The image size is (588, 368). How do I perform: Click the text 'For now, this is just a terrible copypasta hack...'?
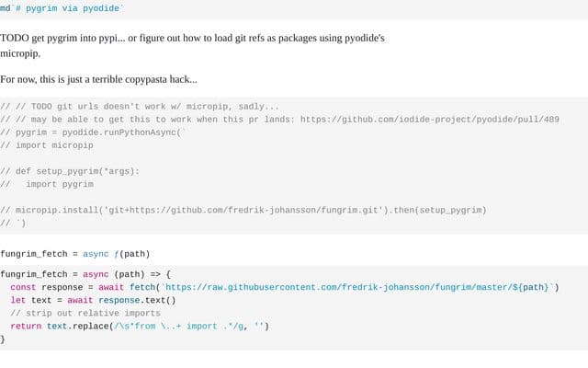click(98, 79)
